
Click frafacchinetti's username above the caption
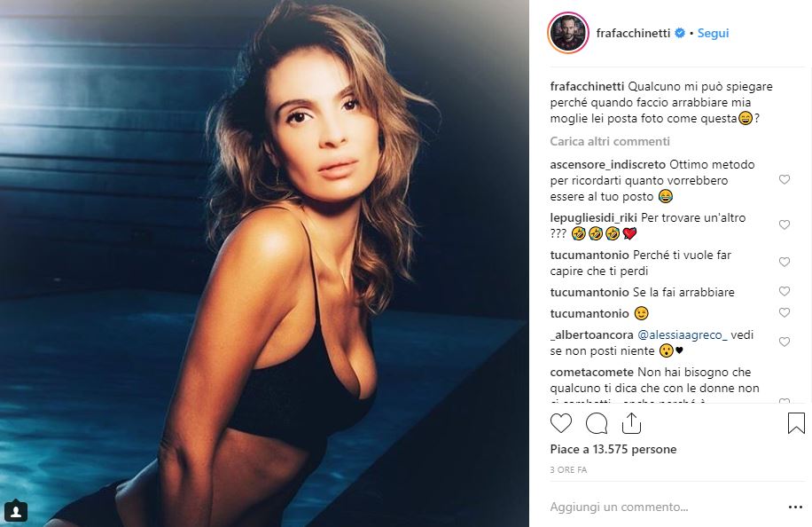coord(586,86)
